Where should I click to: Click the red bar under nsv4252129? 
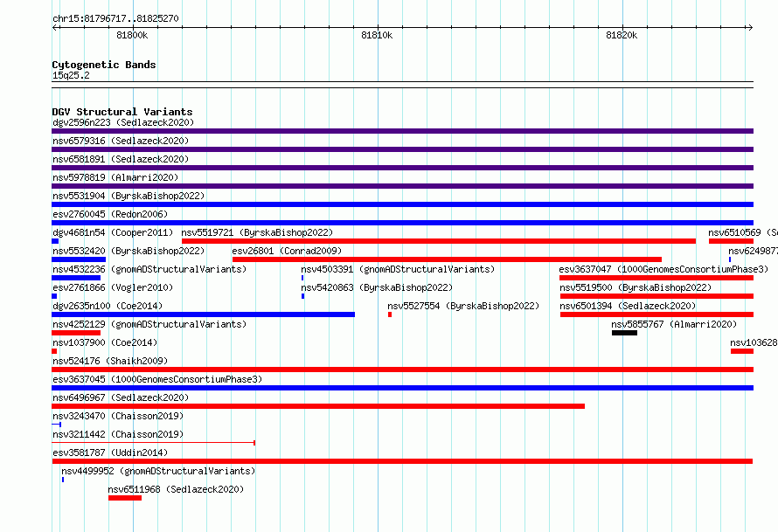point(76,333)
